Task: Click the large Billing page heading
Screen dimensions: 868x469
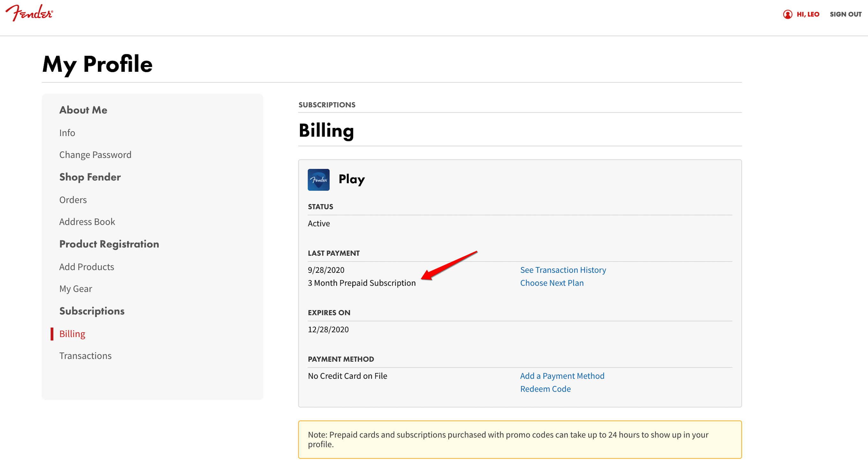Action: pos(326,130)
